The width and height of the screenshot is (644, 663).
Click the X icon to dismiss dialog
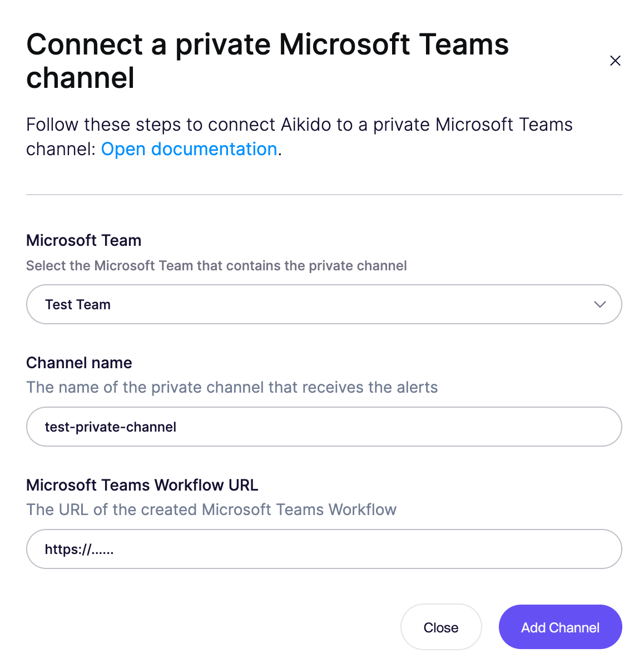point(615,61)
